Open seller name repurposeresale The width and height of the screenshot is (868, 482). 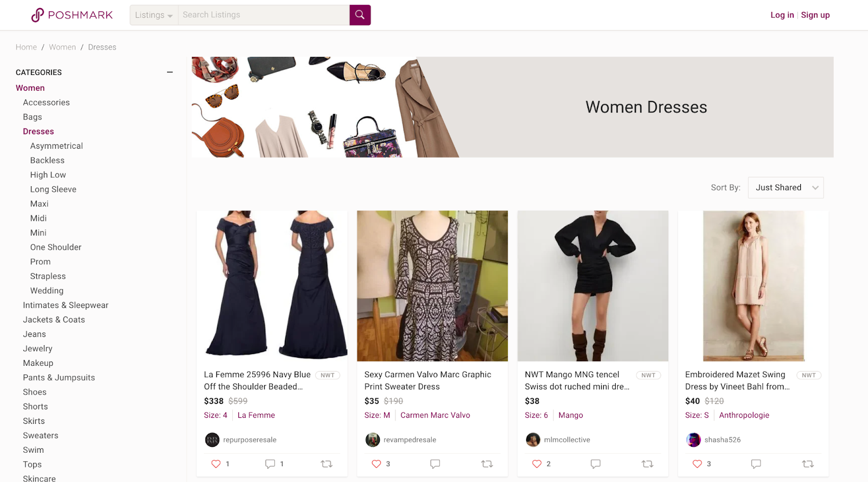pyautogui.click(x=250, y=440)
